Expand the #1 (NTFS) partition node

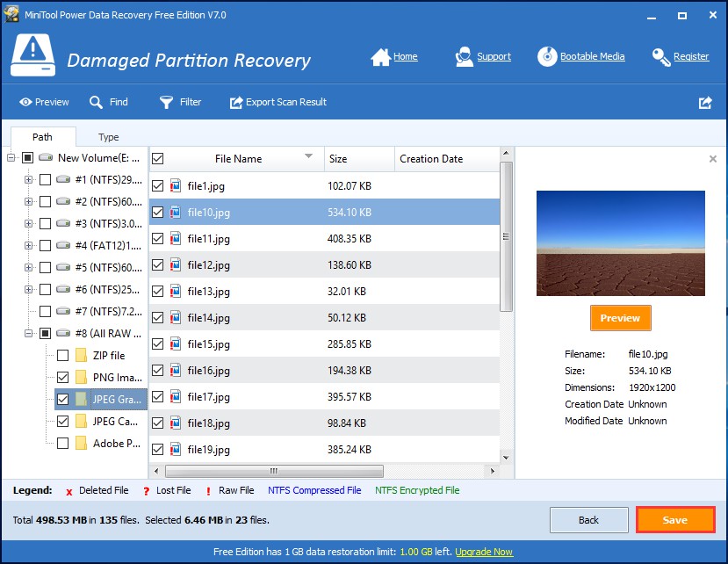(28, 179)
